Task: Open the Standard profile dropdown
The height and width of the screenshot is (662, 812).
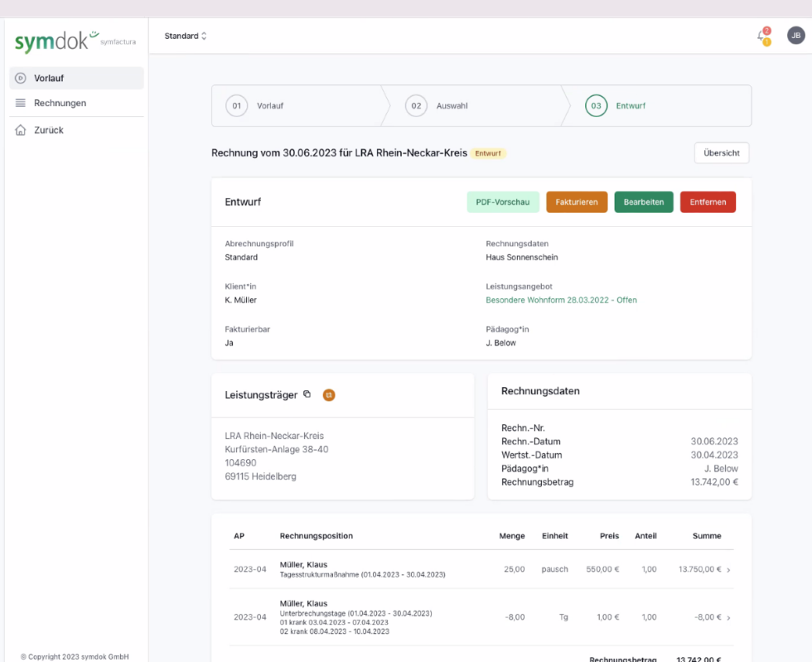Action: (186, 36)
